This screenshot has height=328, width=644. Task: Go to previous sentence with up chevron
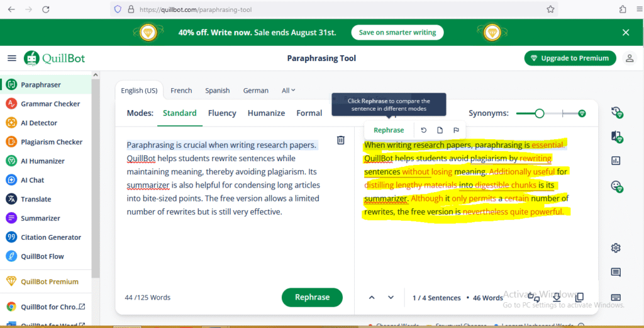point(372,297)
